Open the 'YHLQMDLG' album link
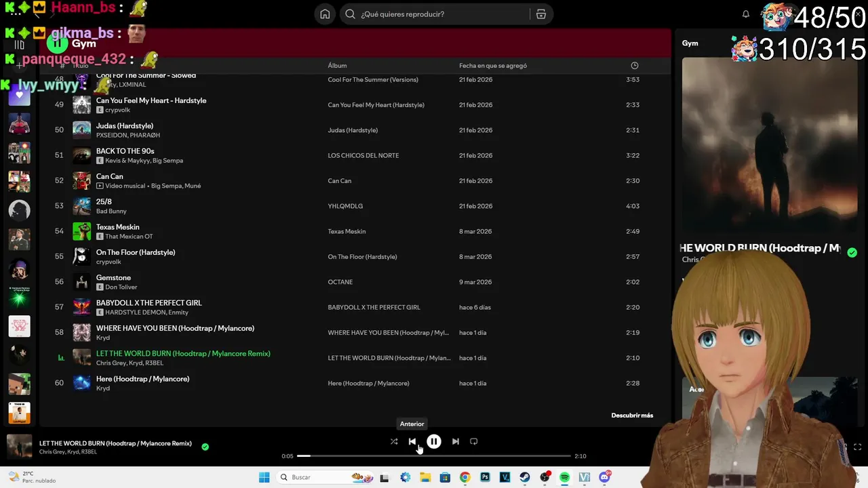Screen dimensions: 868x488 click(x=345, y=206)
